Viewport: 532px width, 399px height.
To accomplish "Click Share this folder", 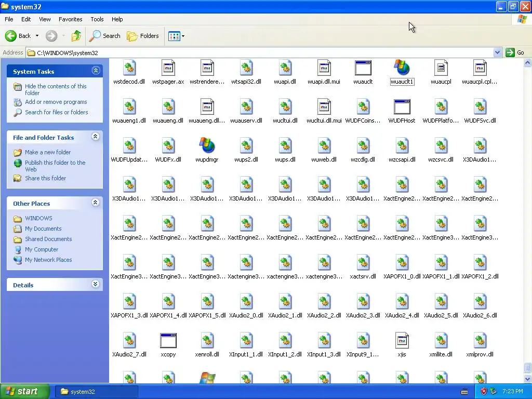I will 46,178.
